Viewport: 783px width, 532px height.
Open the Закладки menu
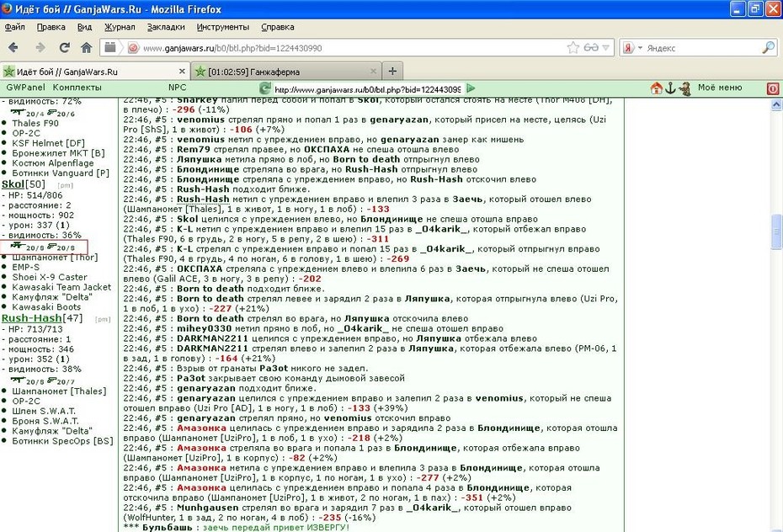point(166,27)
